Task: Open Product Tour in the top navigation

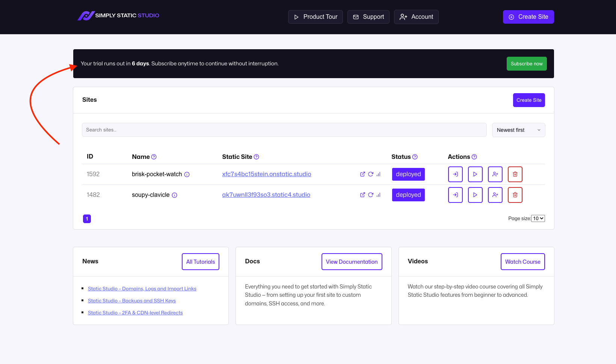Action: coord(315,17)
